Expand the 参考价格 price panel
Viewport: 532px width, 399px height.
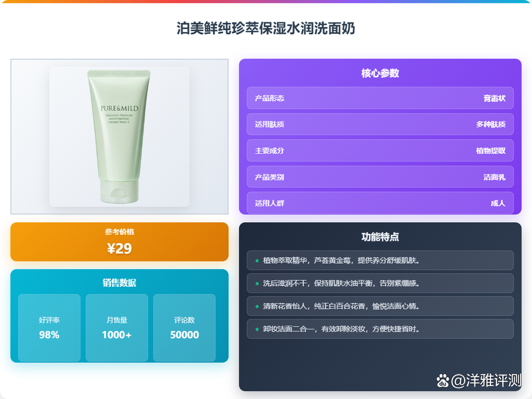coord(119,242)
